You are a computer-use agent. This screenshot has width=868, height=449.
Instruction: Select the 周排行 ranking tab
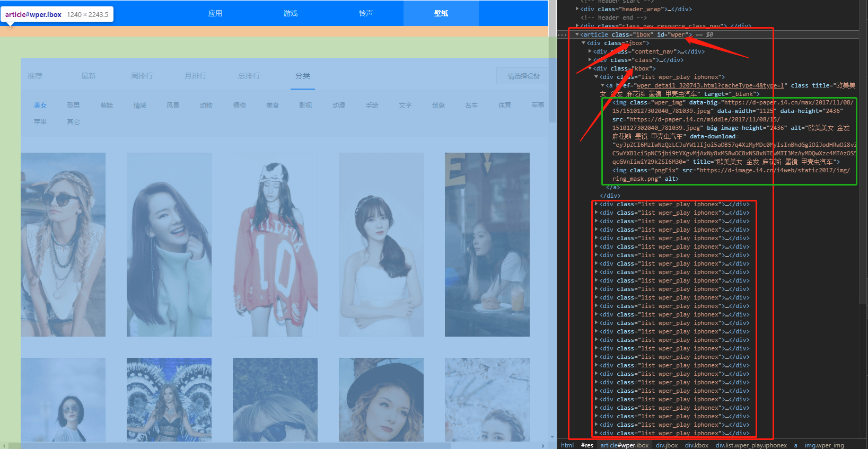click(x=142, y=76)
